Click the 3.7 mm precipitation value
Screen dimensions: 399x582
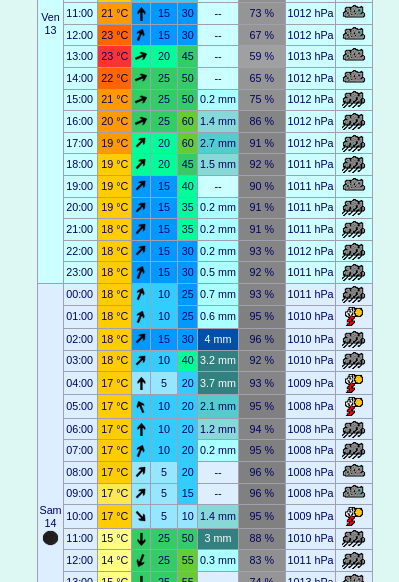(x=218, y=383)
